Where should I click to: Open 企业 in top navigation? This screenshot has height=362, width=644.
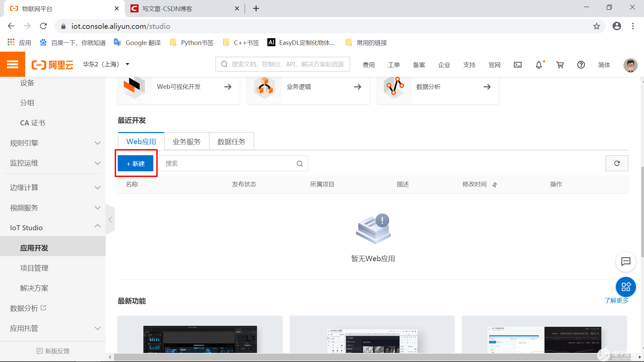pos(444,65)
